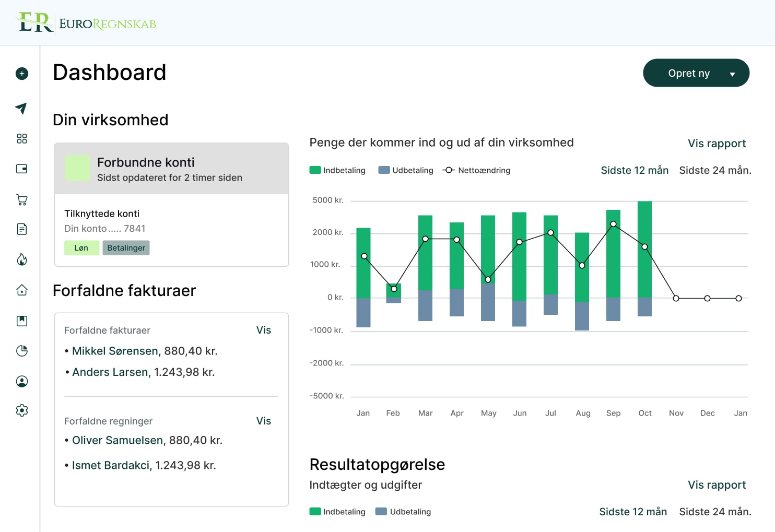Click the flame icon in the sidebar

(21, 259)
